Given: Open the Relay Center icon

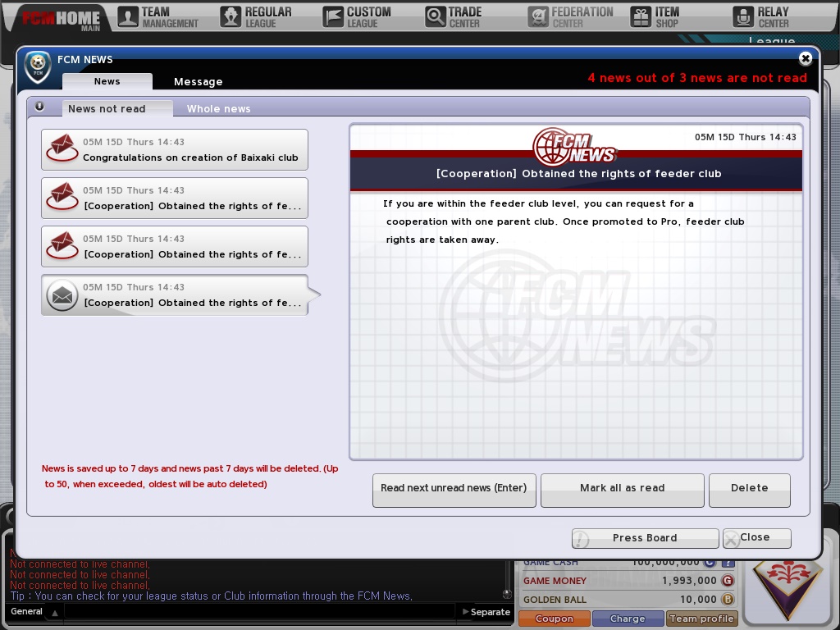Looking at the screenshot, I should (x=744, y=15).
